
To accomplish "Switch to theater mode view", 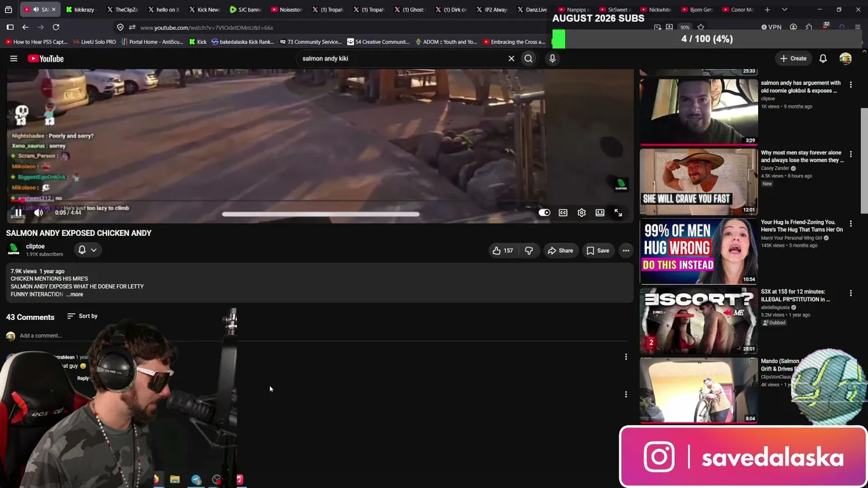I will 600,213.
